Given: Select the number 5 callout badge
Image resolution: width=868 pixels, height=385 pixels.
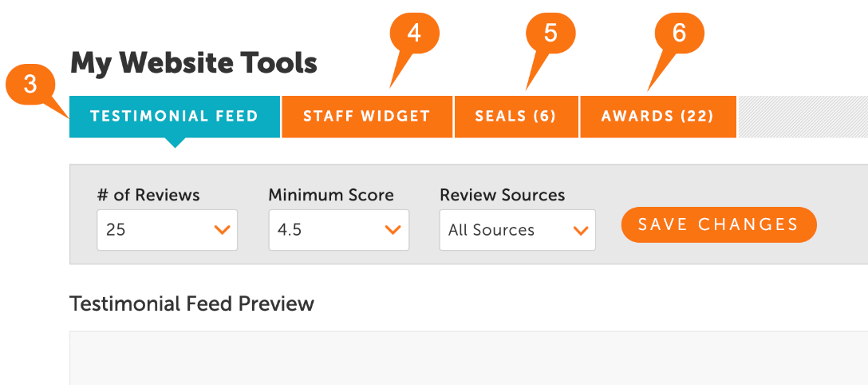Looking at the screenshot, I should 550,33.
